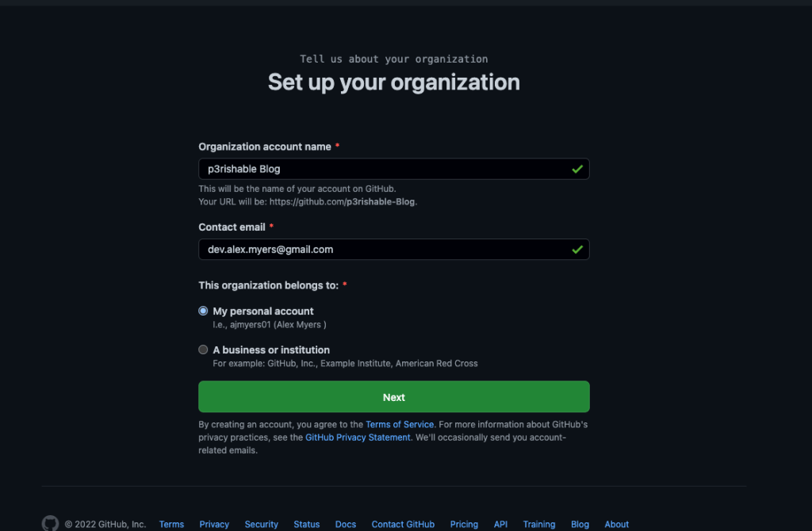This screenshot has width=812, height=531.
Task: Open the GitHub Privacy Statement link
Action: click(358, 437)
